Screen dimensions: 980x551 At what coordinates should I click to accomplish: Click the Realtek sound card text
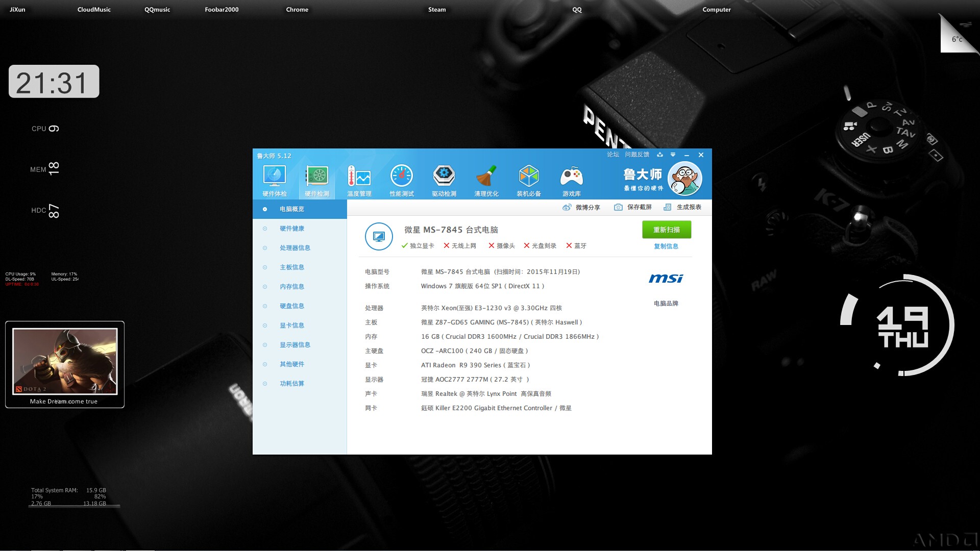(x=486, y=394)
